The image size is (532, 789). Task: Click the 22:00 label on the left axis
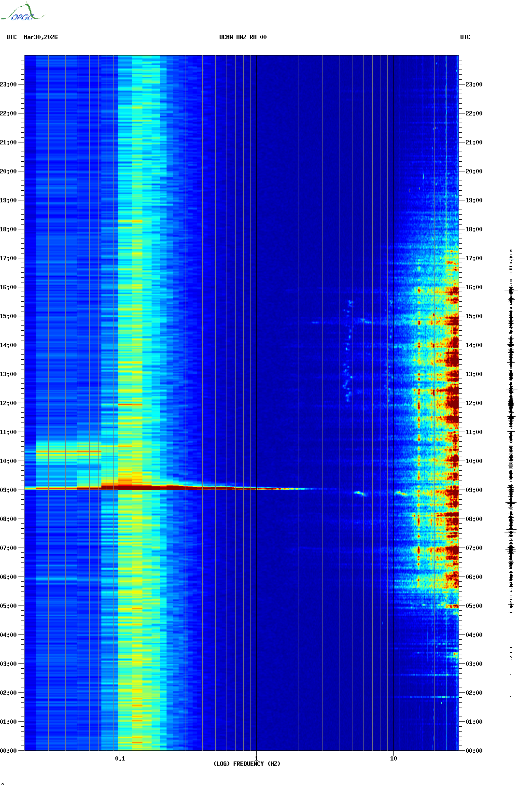(8, 113)
